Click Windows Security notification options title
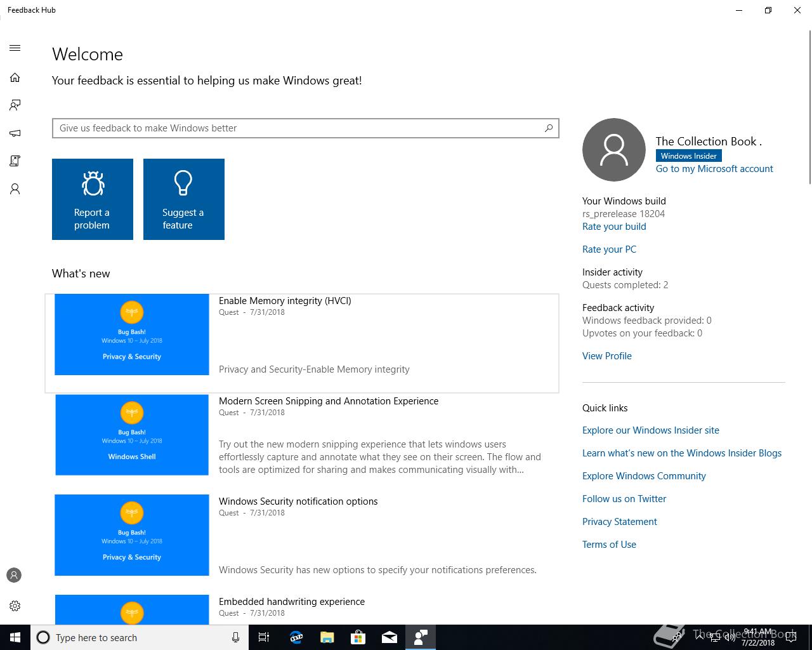This screenshot has width=812, height=650. (x=298, y=501)
